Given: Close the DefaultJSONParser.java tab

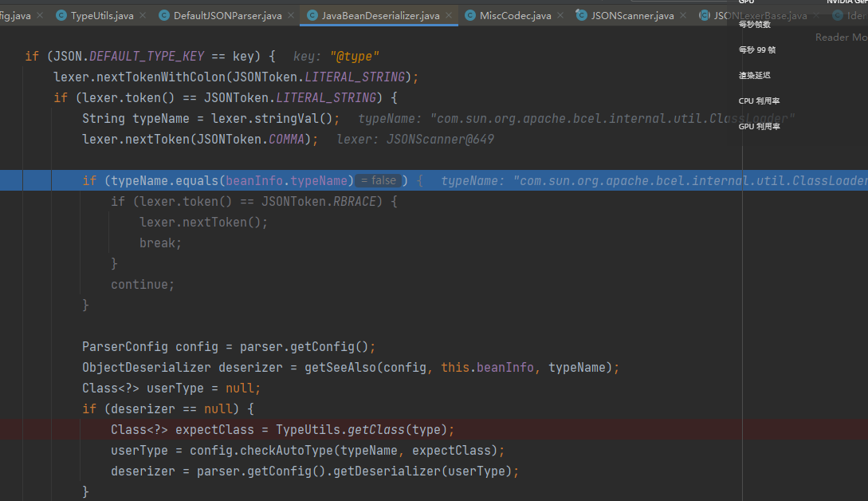Looking at the screenshot, I should coord(291,15).
